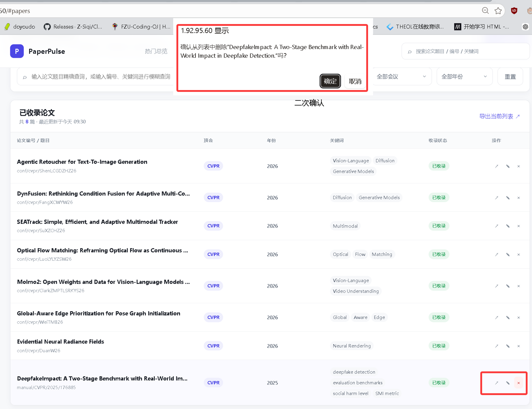Delete the Agentic Retoucher paper row

click(519, 166)
